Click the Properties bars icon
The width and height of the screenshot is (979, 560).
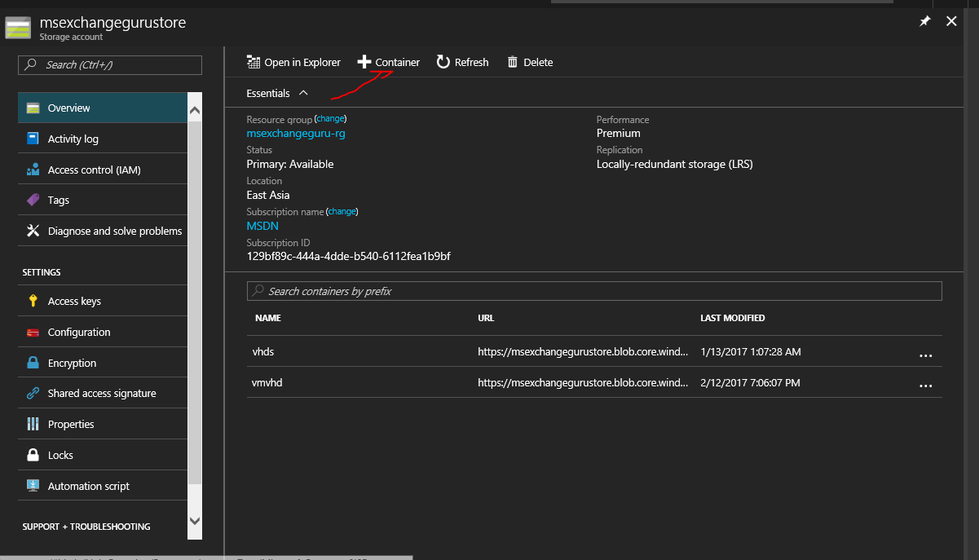(33, 424)
